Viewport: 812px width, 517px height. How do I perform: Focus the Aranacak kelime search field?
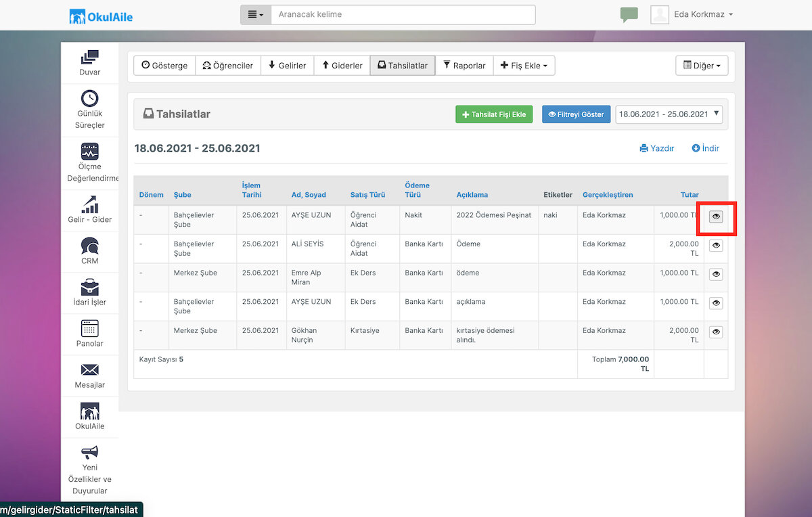pos(403,15)
